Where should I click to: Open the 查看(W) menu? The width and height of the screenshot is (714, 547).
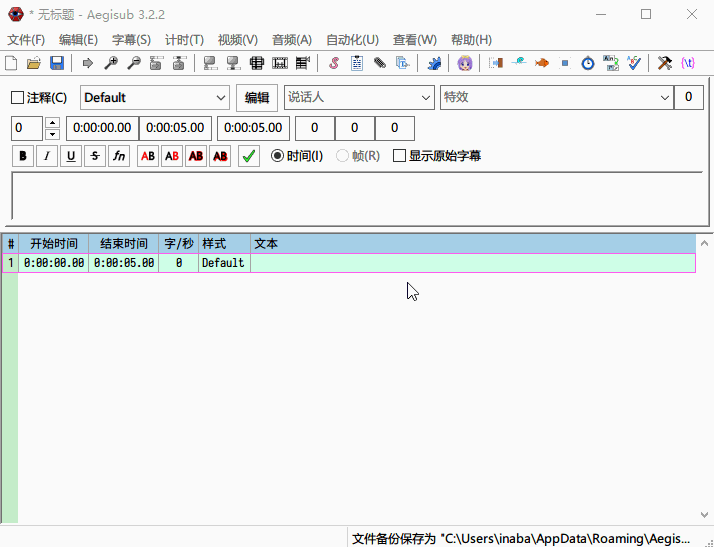415,40
